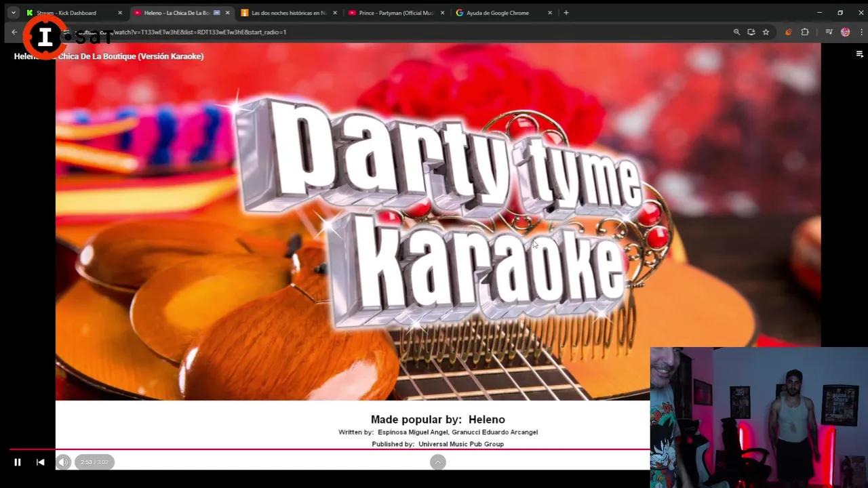
Task: Go back with the browser back arrow
Action: [x=14, y=32]
